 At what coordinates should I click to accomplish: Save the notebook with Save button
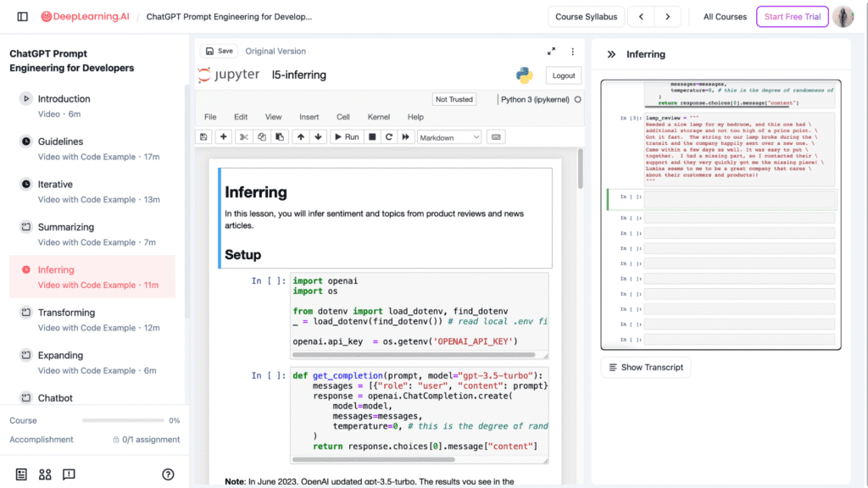click(220, 51)
